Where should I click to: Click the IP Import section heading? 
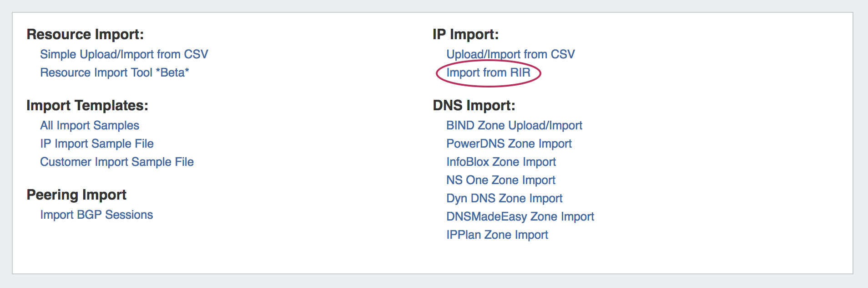[x=465, y=34]
